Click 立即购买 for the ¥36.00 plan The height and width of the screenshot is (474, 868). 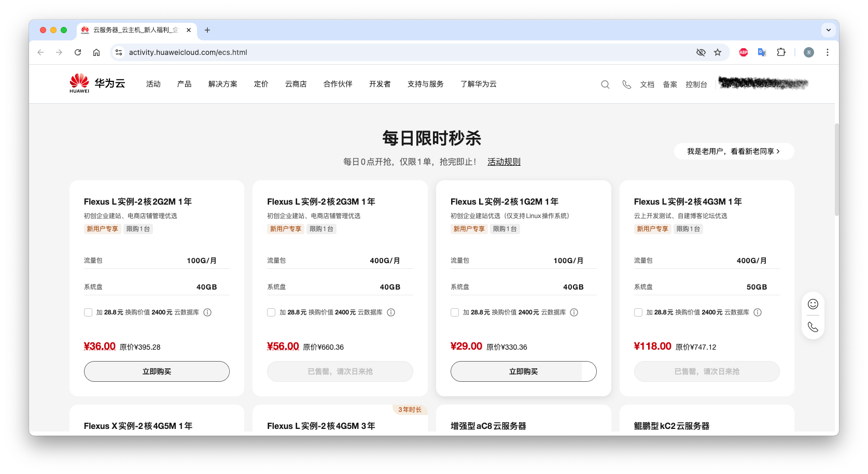pyautogui.click(x=157, y=371)
